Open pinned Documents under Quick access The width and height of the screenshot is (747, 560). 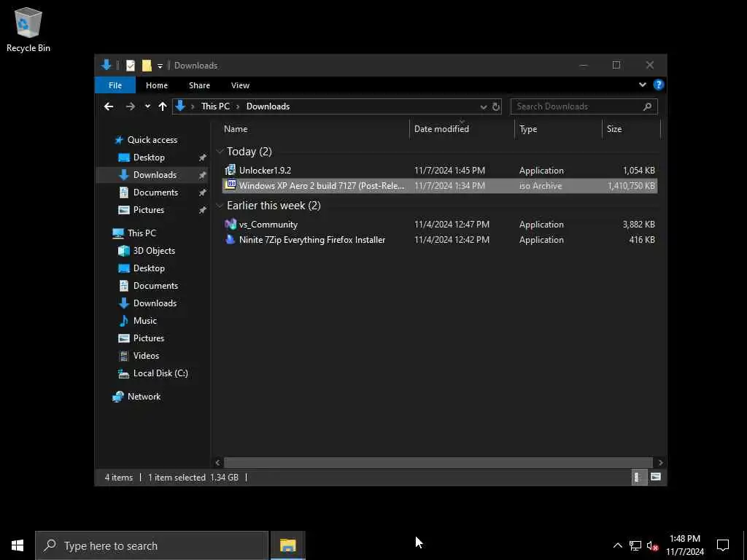click(x=155, y=192)
